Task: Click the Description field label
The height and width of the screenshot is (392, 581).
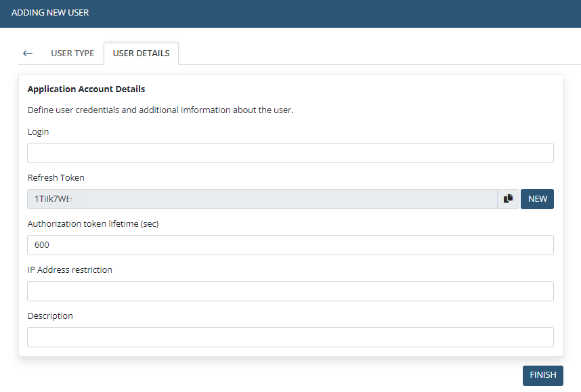Action: coord(50,316)
